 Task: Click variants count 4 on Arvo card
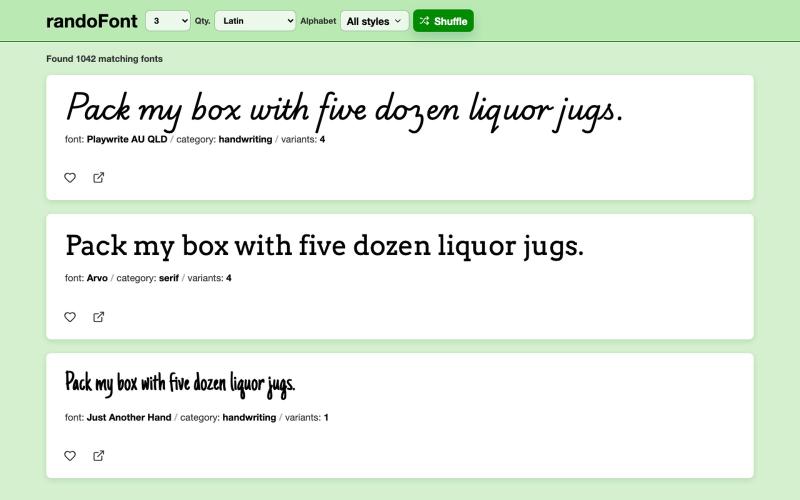pos(229,278)
